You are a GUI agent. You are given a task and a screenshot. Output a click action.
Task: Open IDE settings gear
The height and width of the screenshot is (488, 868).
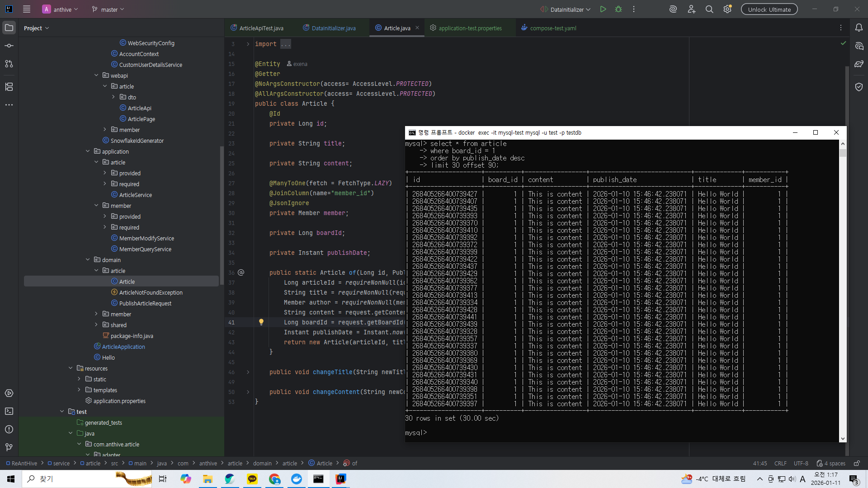tap(727, 9)
